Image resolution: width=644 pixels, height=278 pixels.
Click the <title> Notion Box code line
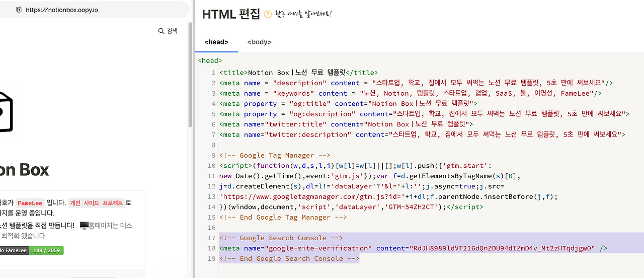pos(298,73)
